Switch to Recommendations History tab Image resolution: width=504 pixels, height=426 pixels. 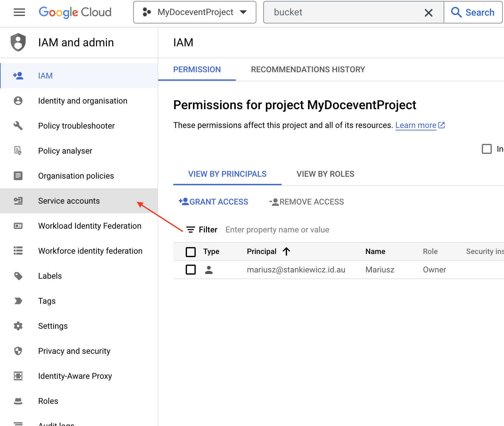(x=308, y=69)
